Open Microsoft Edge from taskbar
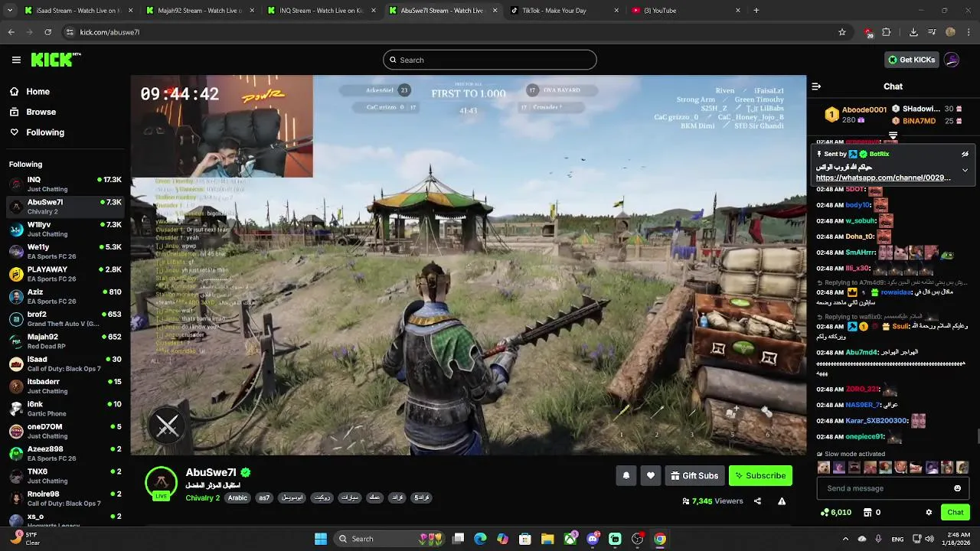The image size is (980, 551). click(x=480, y=539)
